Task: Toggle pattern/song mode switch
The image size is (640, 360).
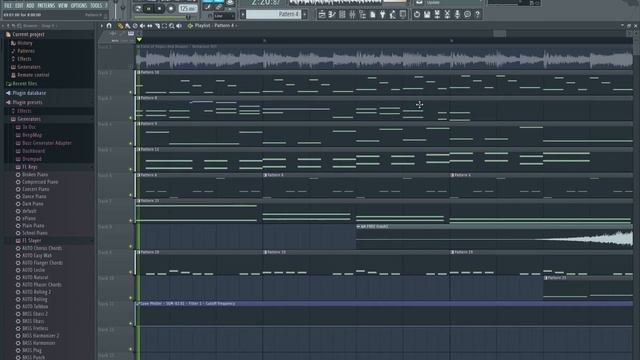Action: 138,9
